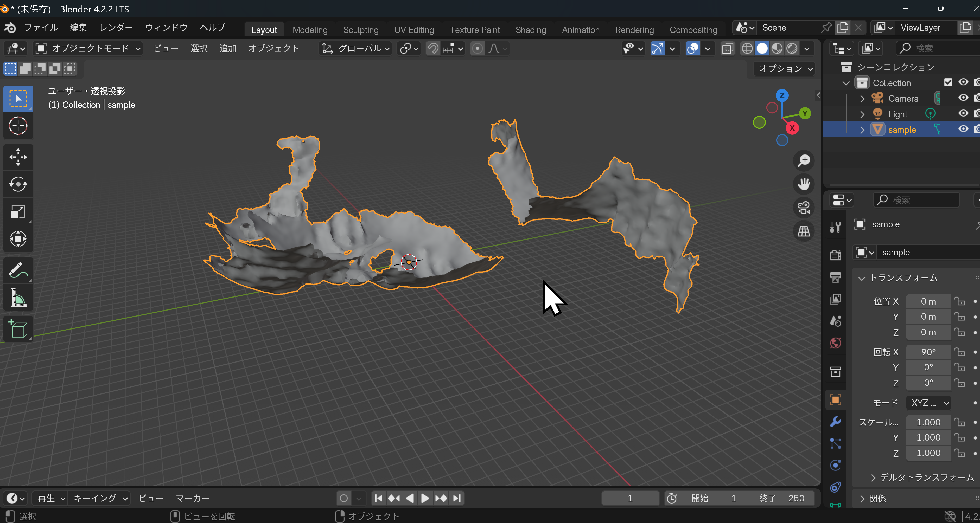Click the pan view hand icon
The height and width of the screenshot is (523, 980).
tap(804, 184)
